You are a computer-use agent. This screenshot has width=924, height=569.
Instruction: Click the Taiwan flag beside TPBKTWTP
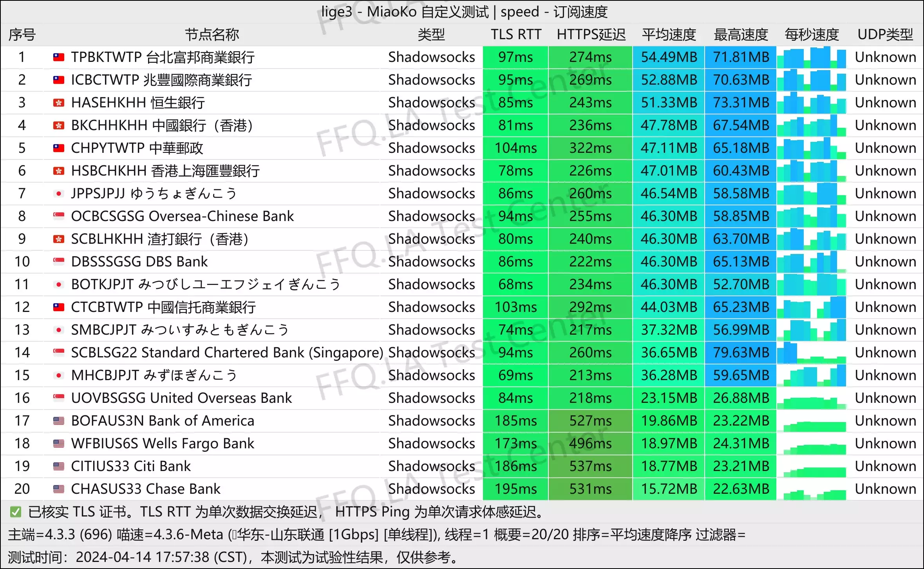(x=59, y=57)
